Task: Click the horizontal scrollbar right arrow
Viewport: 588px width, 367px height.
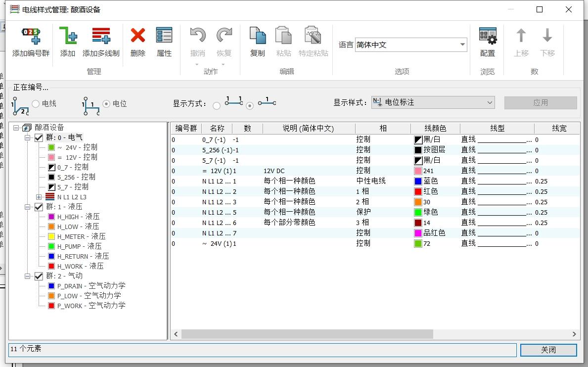Action: tap(574, 334)
